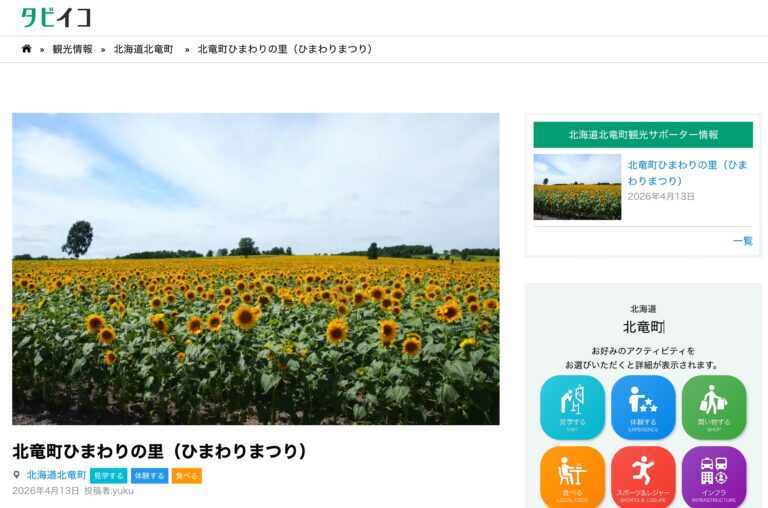This screenshot has width=768, height=508.
Task: Click the home icon in breadcrumb
Action: (27, 49)
